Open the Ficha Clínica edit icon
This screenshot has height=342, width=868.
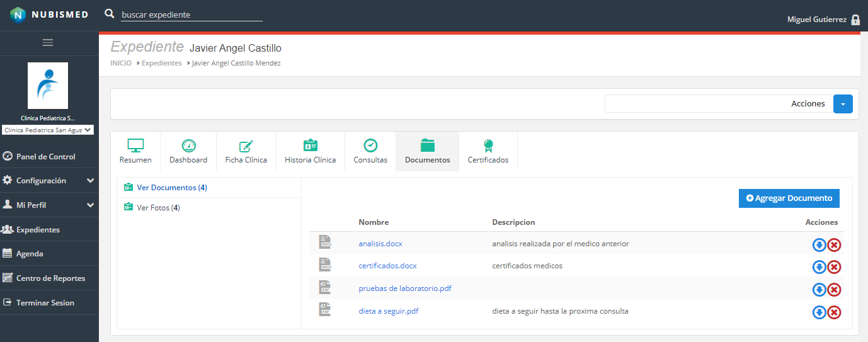pos(246,146)
